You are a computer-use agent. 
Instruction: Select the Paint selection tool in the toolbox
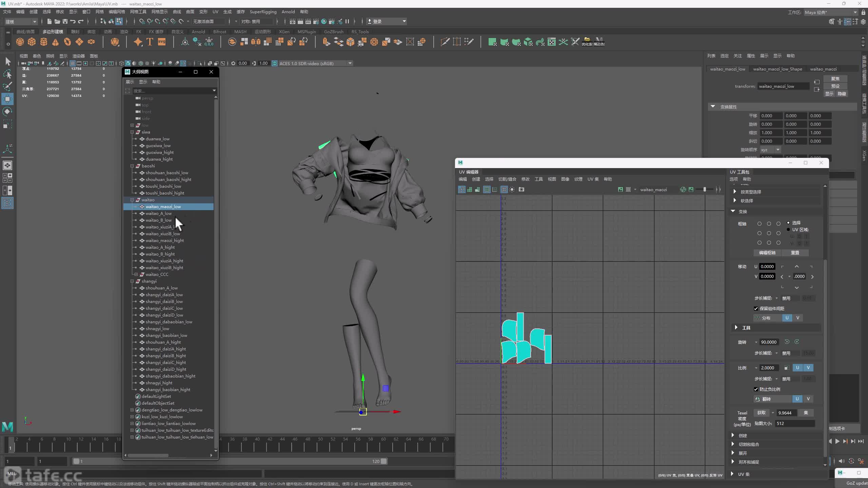click(x=7, y=86)
